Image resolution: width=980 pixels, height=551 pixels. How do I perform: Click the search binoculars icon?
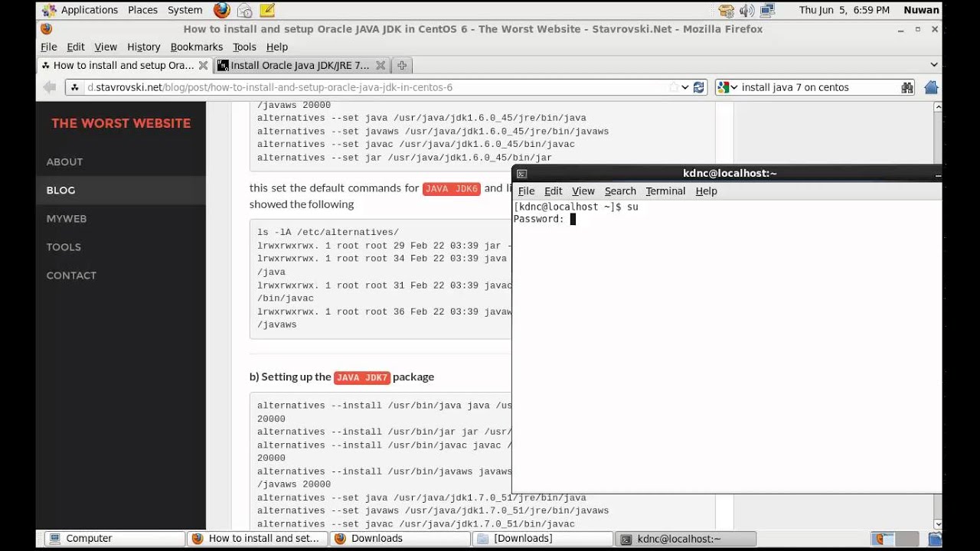tap(907, 87)
